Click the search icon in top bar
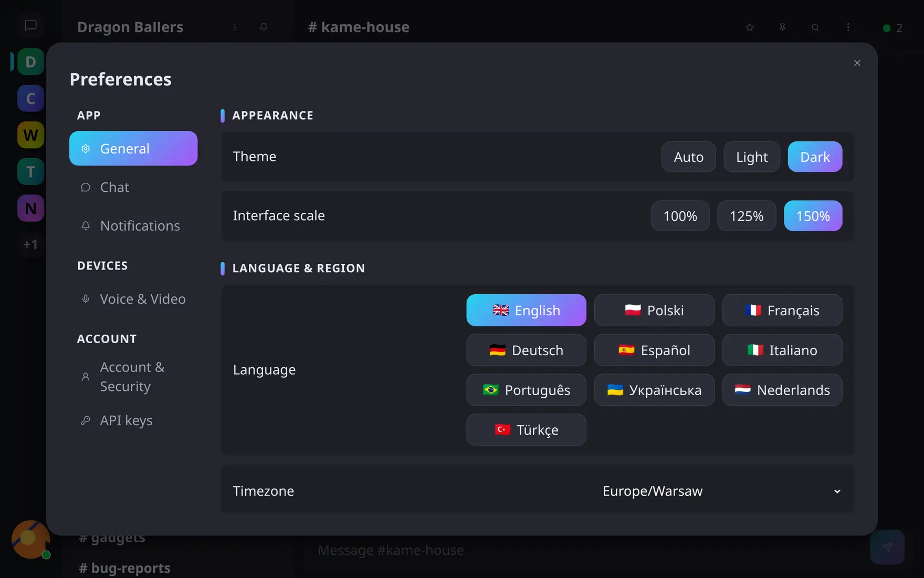 815,27
